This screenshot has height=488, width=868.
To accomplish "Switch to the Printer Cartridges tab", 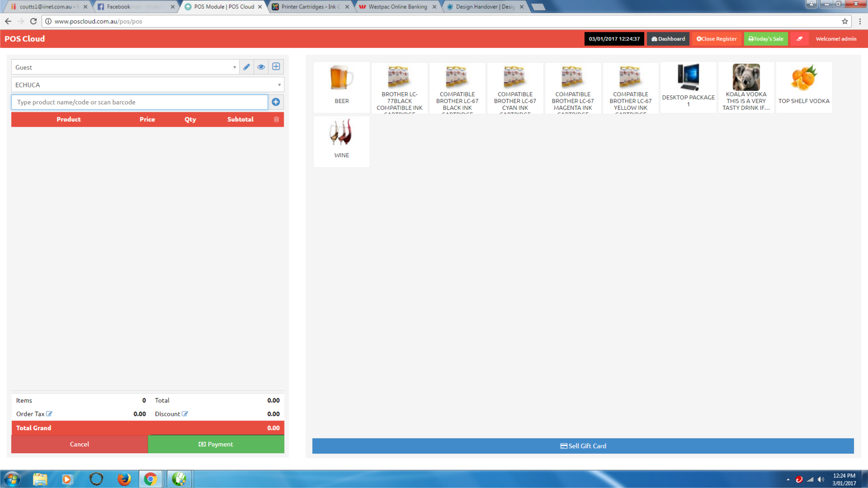I will 311,6.
